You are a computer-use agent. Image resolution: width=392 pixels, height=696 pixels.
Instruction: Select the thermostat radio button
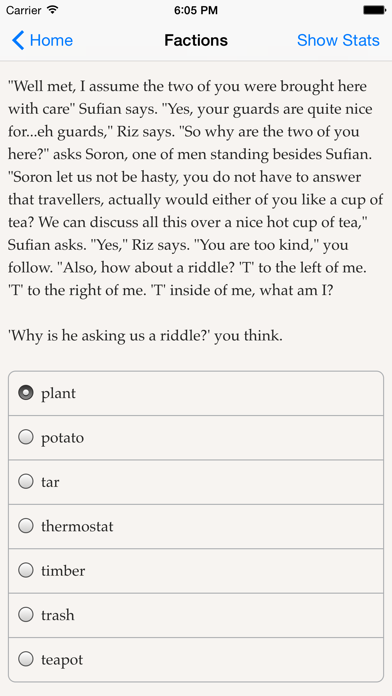26,526
